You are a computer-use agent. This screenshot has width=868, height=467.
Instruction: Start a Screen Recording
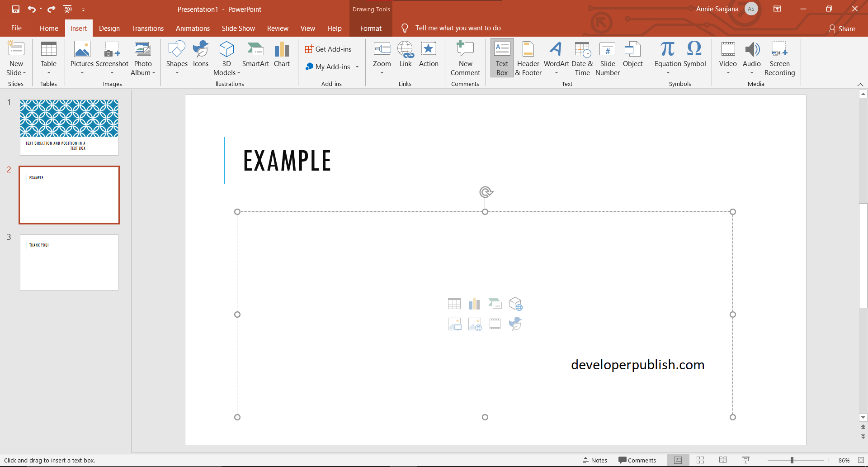(780, 58)
